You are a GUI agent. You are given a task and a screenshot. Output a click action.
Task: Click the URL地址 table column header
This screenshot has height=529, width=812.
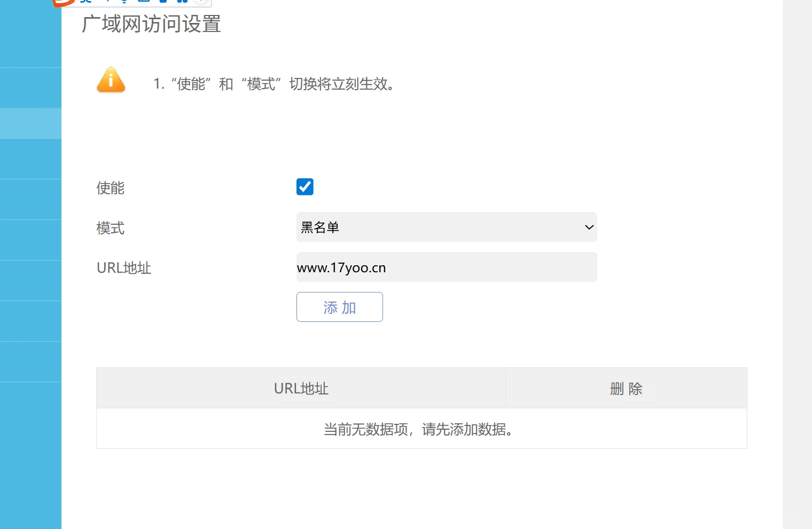coord(301,388)
